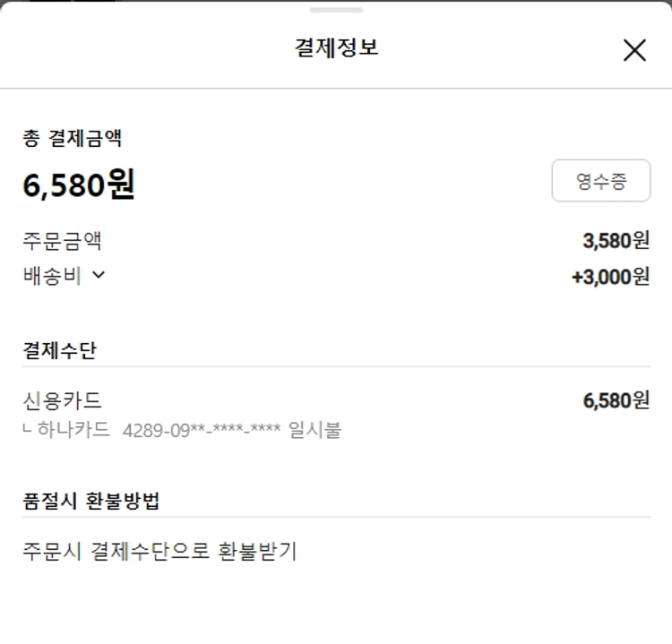Click the 주문금액 label

[x=62, y=240]
